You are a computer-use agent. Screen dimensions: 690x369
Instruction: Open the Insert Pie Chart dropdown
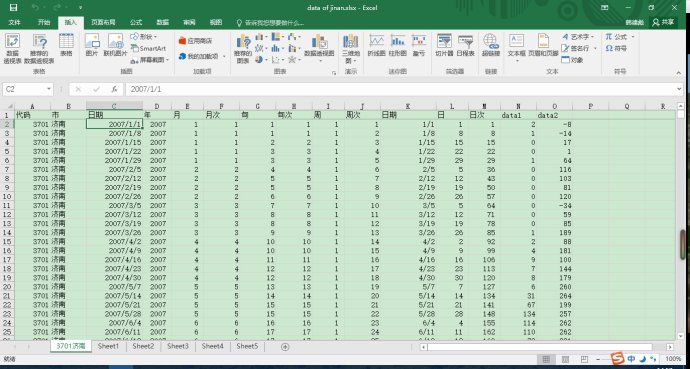(x=261, y=59)
